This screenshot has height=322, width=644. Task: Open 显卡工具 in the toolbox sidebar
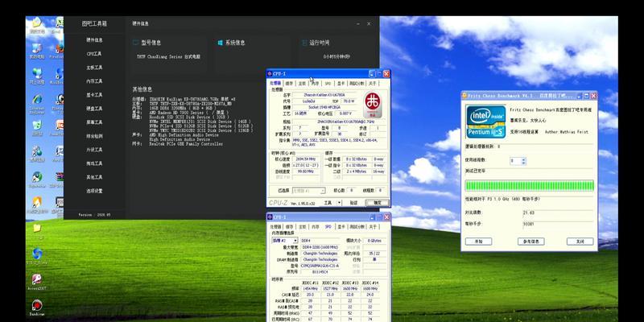pyautogui.click(x=94, y=95)
